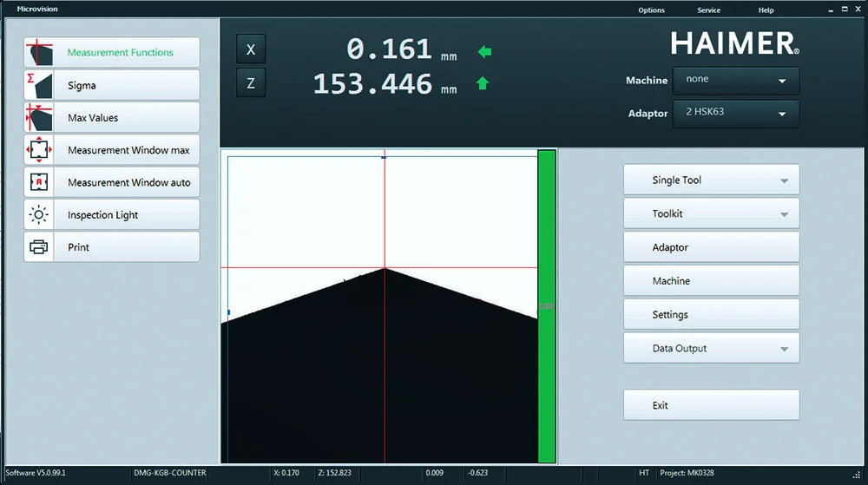Open the Toolkit menu

[x=712, y=213]
